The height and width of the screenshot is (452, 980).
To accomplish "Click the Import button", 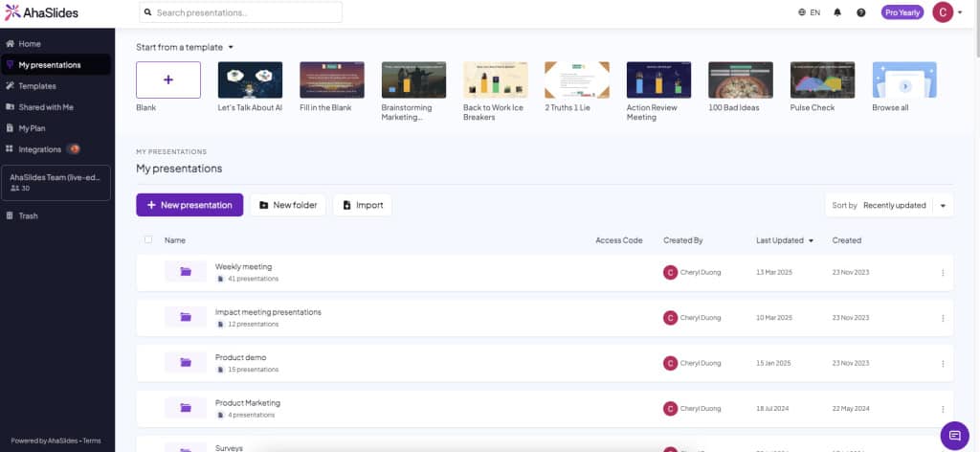I will coord(363,205).
